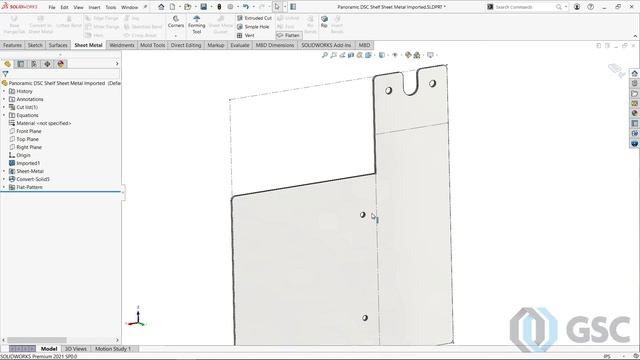The width and height of the screenshot is (640, 360).
Task: Switch to the Features tab
Action: coord(12,45)
